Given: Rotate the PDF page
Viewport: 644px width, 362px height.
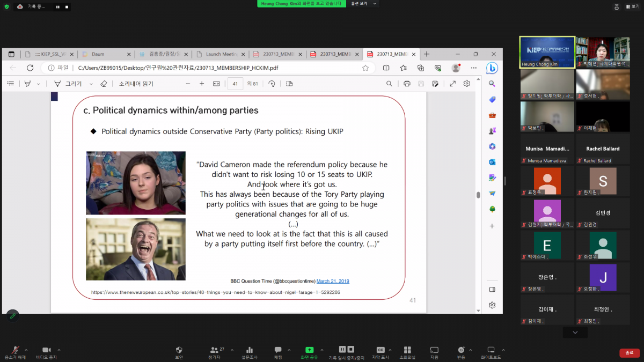Looking at the screenshot, I should [272, 84].
